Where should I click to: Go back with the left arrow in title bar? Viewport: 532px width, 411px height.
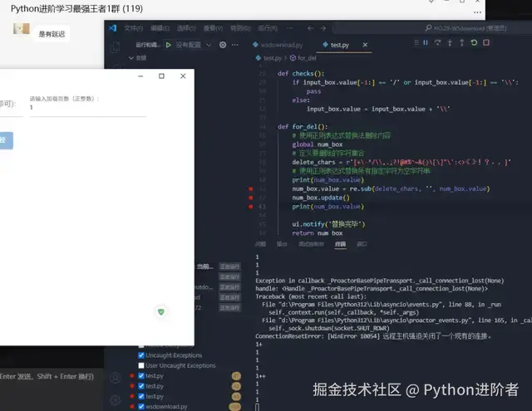click(x=310, y=28)
